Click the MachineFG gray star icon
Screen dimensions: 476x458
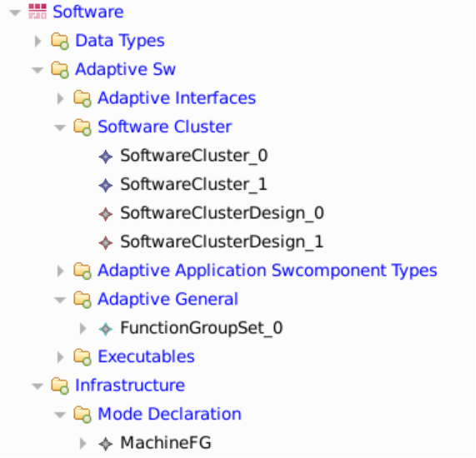coord(106,444)
